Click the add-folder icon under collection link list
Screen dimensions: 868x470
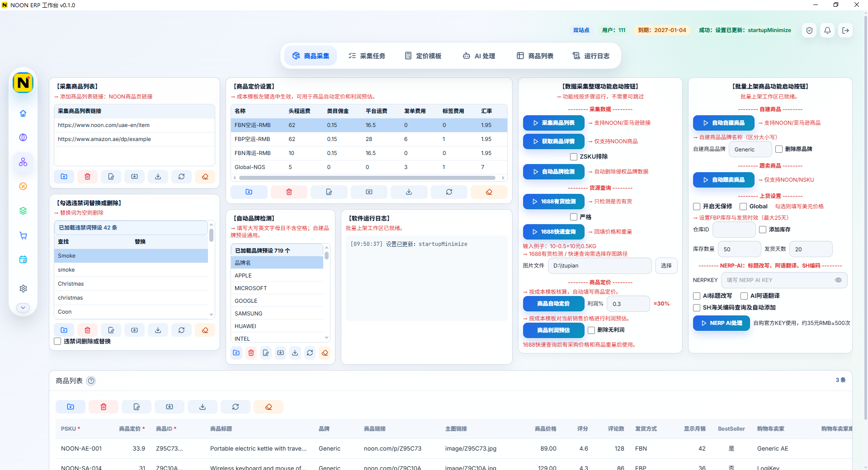(x=64, y=177)
